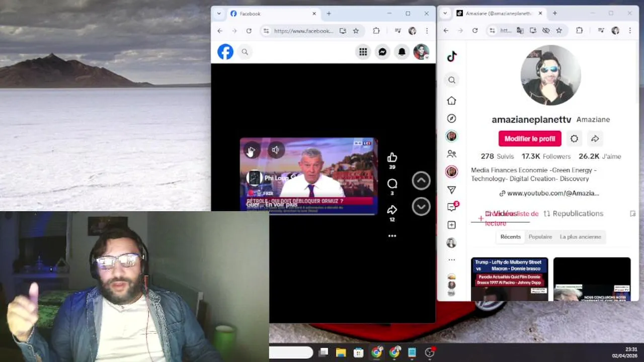644x362 pixels.
Task: Switch to the Amaziane TikTok browser tab
Action: coord(499,14)
